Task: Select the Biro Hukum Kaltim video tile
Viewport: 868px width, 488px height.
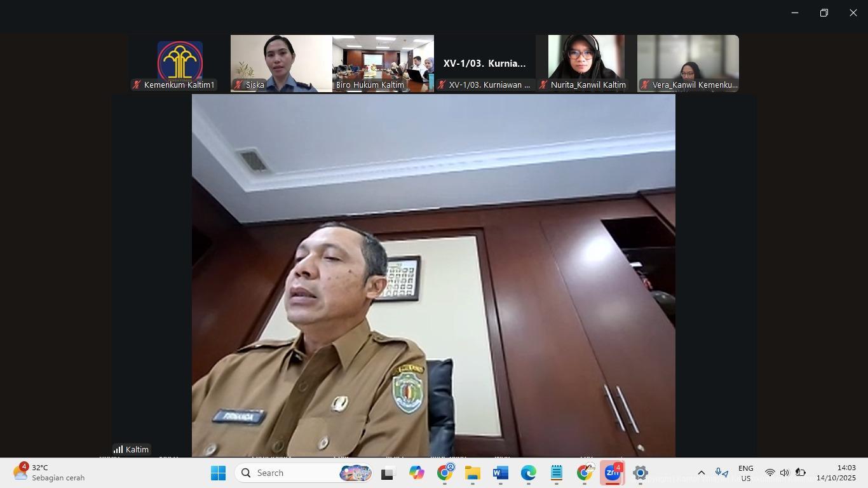Action: [383, 63]
